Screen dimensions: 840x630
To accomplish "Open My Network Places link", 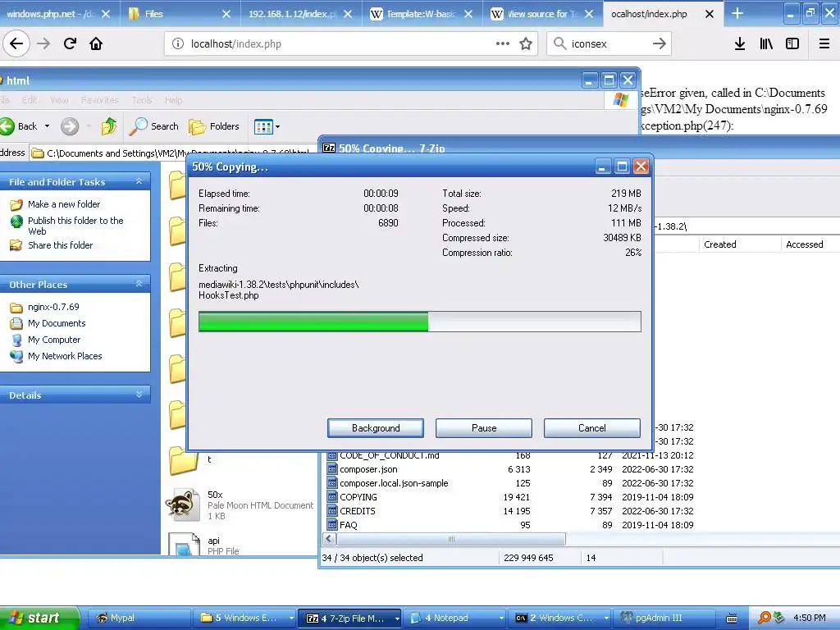I will (64, 356).
